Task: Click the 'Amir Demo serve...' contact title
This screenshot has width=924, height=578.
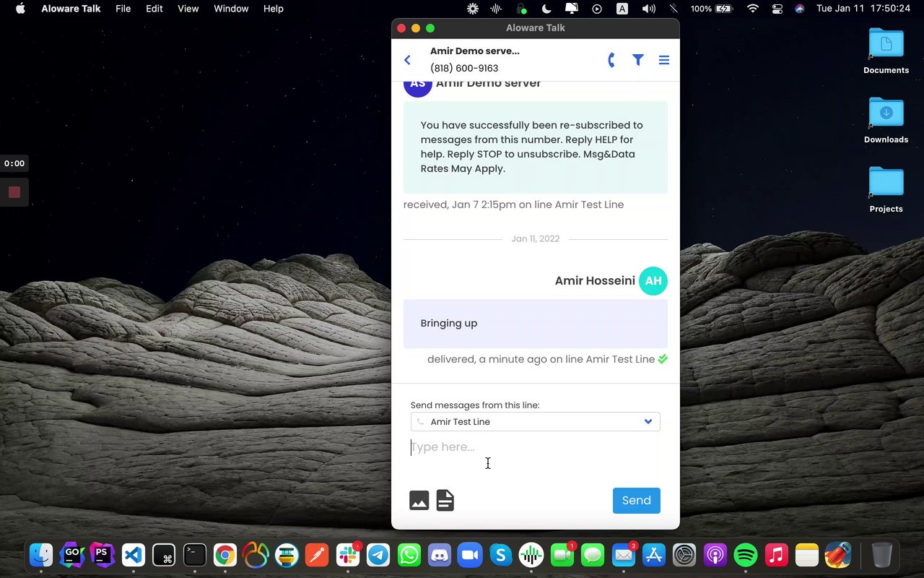Action: pyautogui.click(x=475, y=51)
